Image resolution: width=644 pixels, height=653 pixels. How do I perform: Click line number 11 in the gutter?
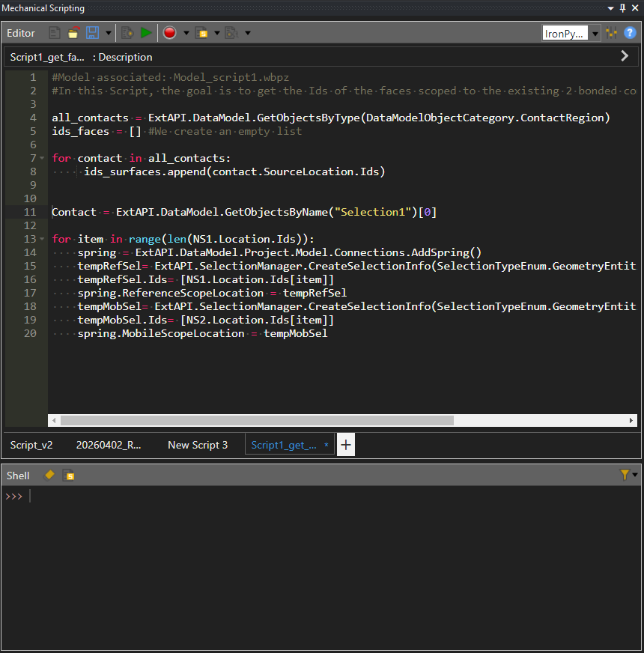[x=30, y=212]
